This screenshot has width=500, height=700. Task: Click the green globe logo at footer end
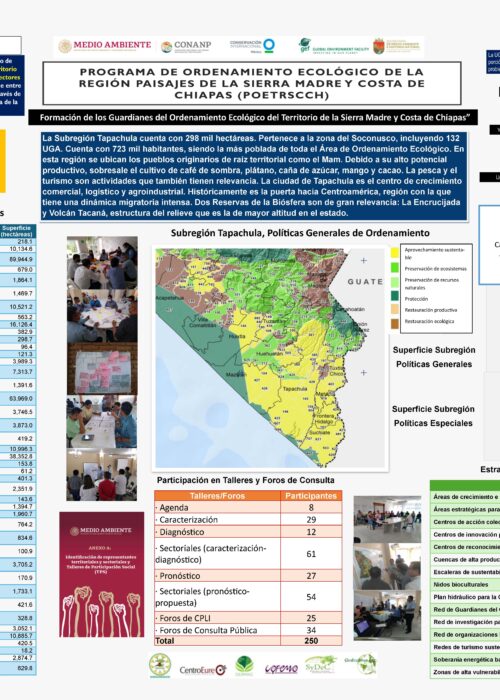[361, 664]
